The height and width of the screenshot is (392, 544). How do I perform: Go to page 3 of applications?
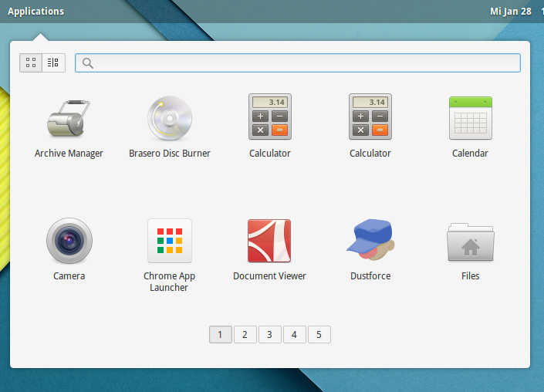click(269, 334)
